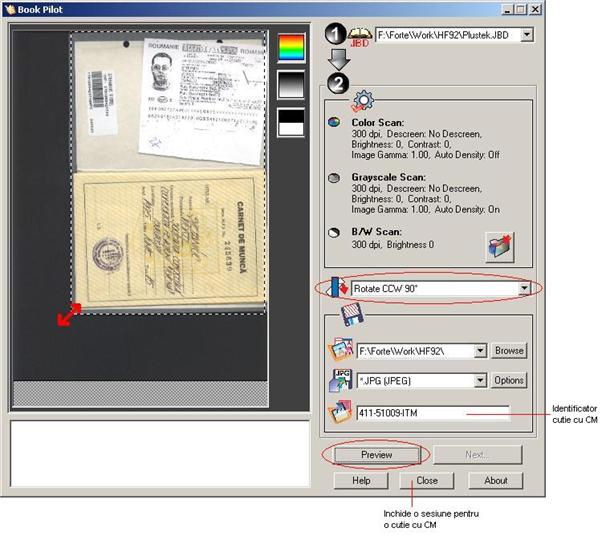The image size is (614, 544).
Task: Click the JBD book icon
Action: click(361, 34)
